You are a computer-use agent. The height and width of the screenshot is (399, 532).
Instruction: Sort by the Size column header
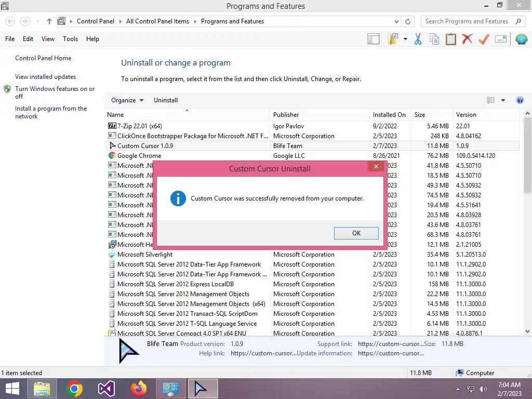pyautogui.click(x=432, y=115)
